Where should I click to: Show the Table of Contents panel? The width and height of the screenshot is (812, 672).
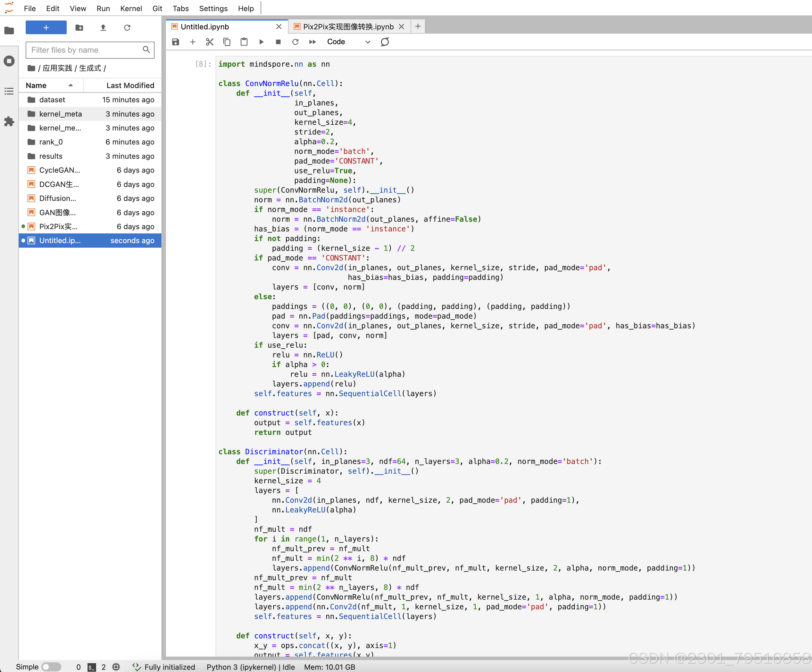(x=9, y=91)
